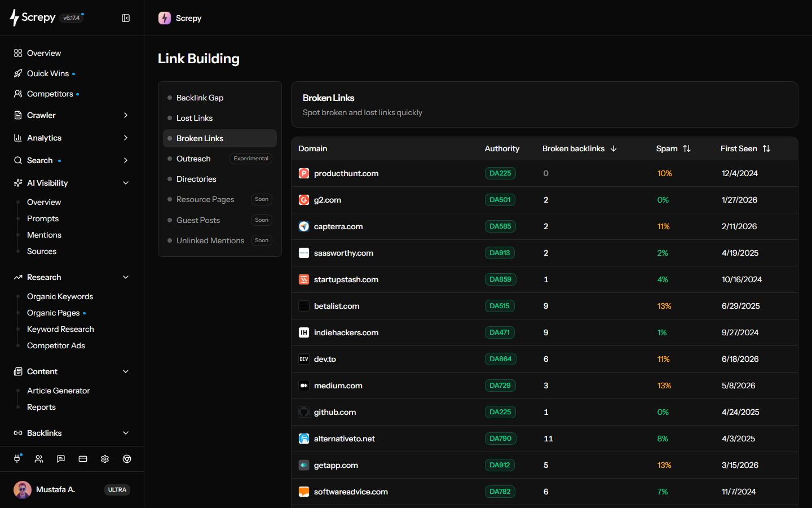Click the indiehackers.com favicon
Viewport: 812px width, 508px height.
pyautogui.click(x=304, y=332)
